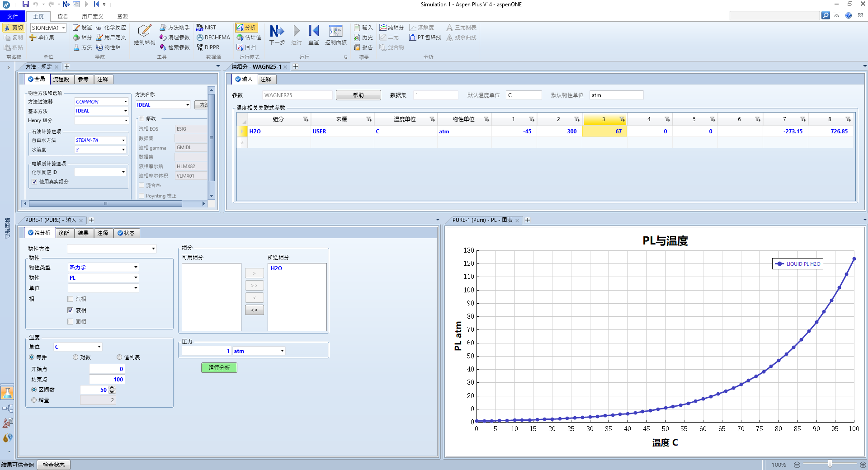Open DECHEMA data source
The height and width of the screenshot is (470, 868).
pyautogui.click(x=213, y=38)
